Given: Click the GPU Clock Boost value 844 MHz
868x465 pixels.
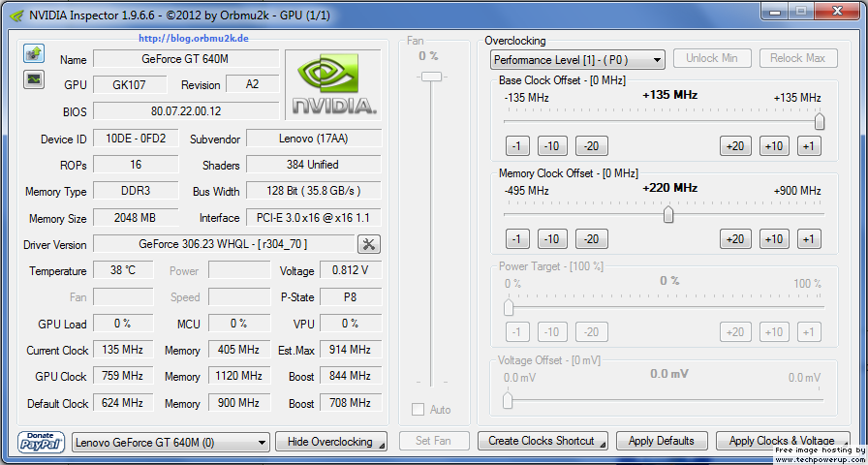Looking at the screenshot, I should [x=351, y=377].
